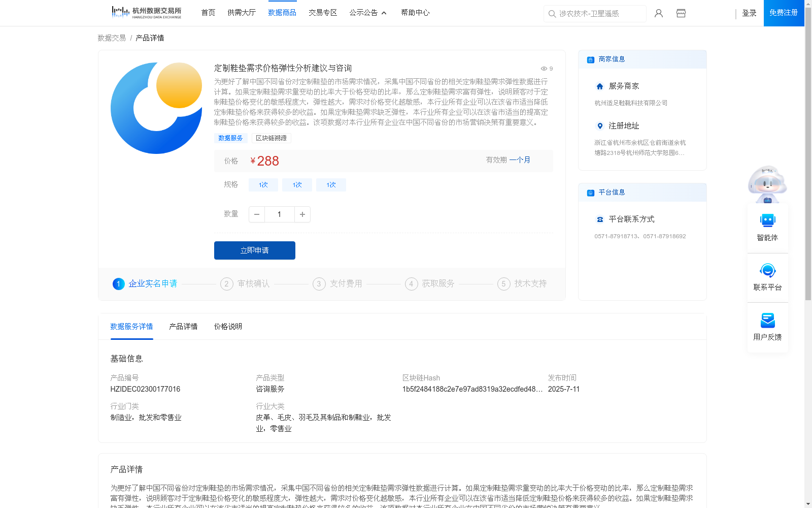Click the eye view-count icon
The width and height of the screenshot is (812, 508).
click(544, 69)
